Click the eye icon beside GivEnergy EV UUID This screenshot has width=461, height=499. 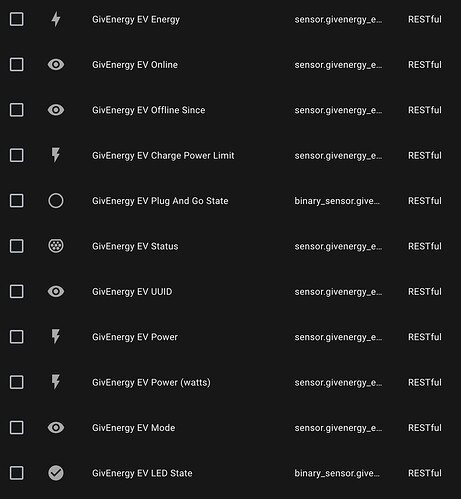pyautogui.click(x=56, y=291)
